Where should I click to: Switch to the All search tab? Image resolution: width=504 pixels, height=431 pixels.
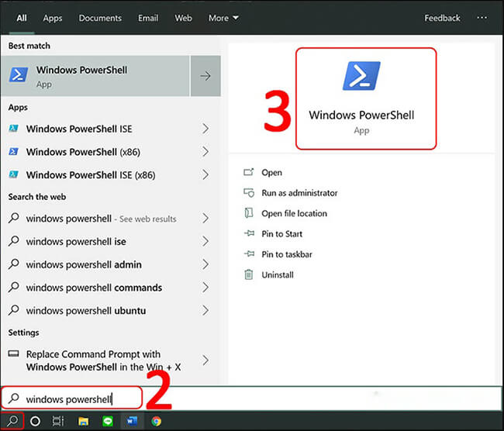click(x=22, y=18)
